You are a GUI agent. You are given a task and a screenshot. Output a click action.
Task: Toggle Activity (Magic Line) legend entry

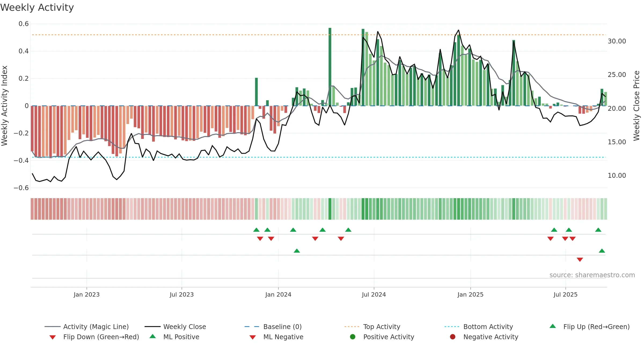87,327
